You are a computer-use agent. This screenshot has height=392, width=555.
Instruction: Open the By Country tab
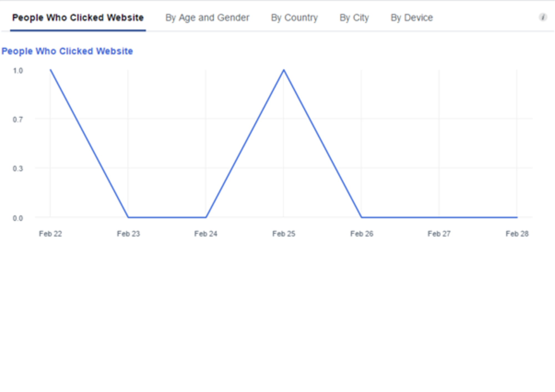click(x=294, y=18)
